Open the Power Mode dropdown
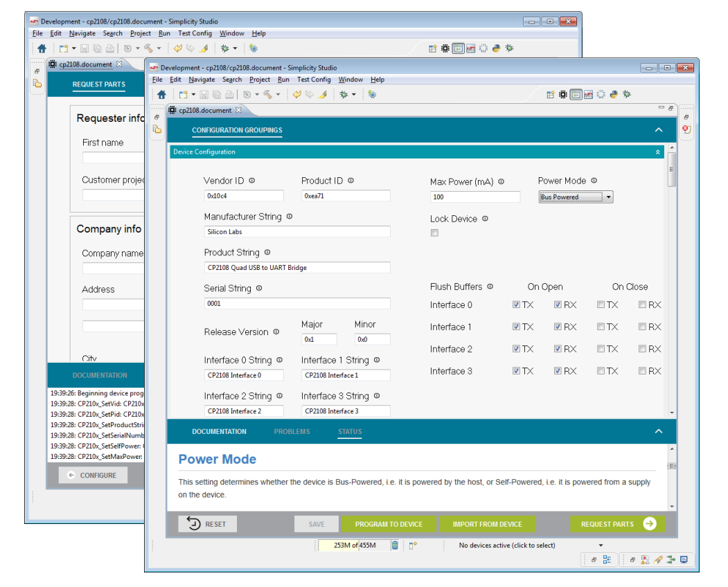 tap(608, 197)
